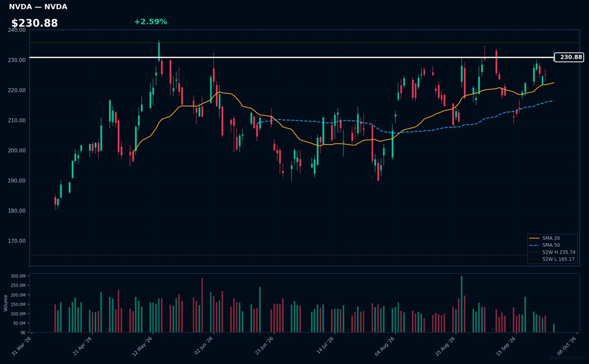
Task: Click the 50.0M volume axis label
Action: (x=20, y=323)
